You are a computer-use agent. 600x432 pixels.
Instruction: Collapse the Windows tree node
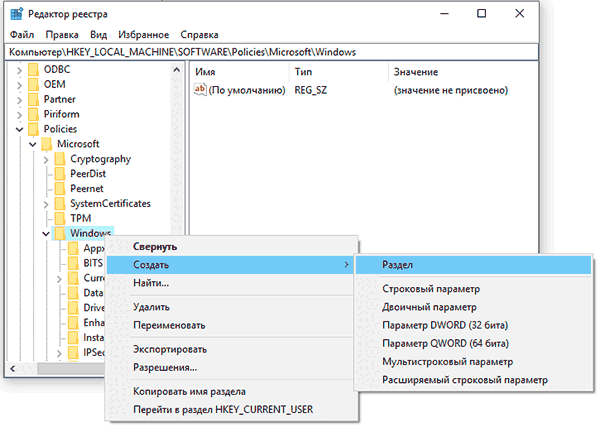point(46,234)
